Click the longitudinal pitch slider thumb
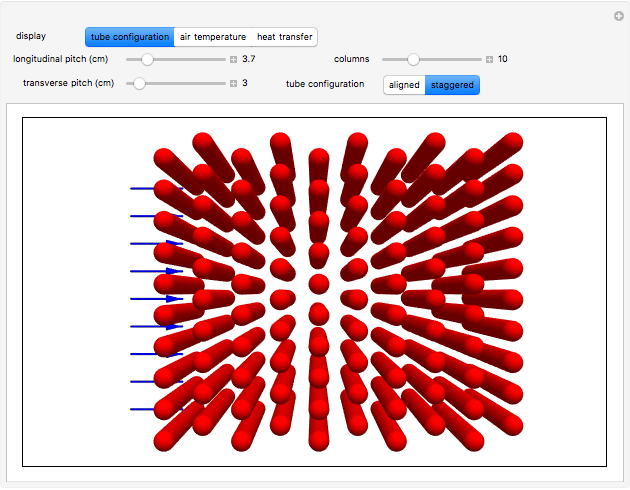Screen dimensions: 630x490 point(147,60)
